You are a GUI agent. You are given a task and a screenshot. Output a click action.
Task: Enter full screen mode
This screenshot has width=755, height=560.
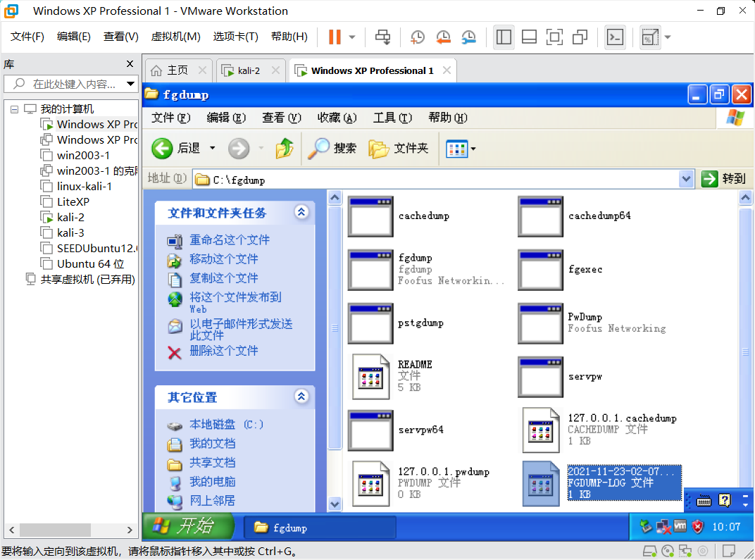point(554,37)
